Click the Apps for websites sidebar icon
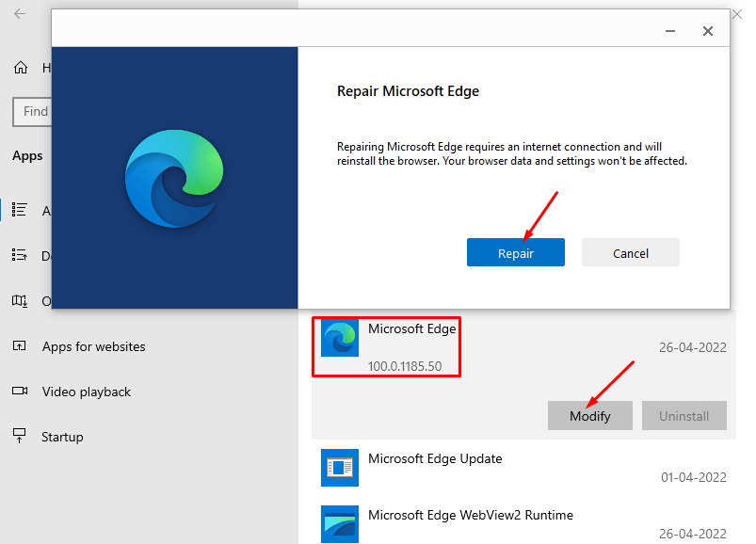The width and height of the screenshot is (756, 544). coord(20,346)
